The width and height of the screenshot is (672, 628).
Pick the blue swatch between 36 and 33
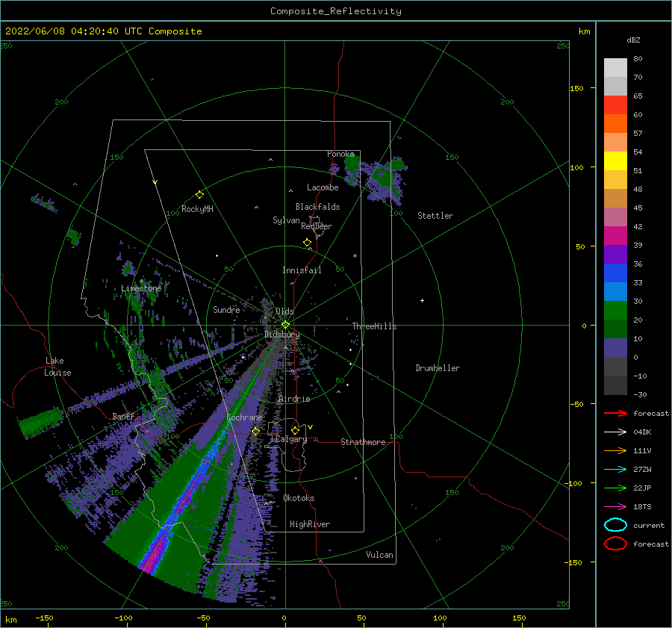[615, 273]
